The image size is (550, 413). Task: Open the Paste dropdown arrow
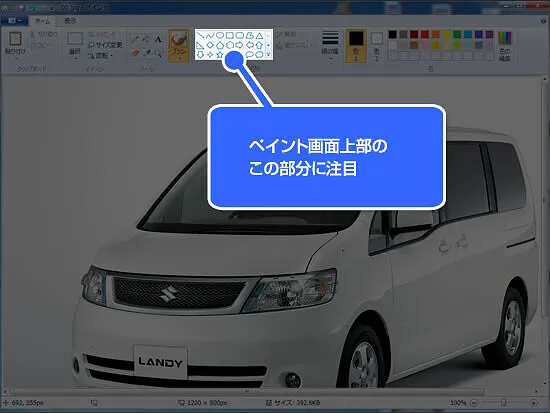(x=15, y=58)
